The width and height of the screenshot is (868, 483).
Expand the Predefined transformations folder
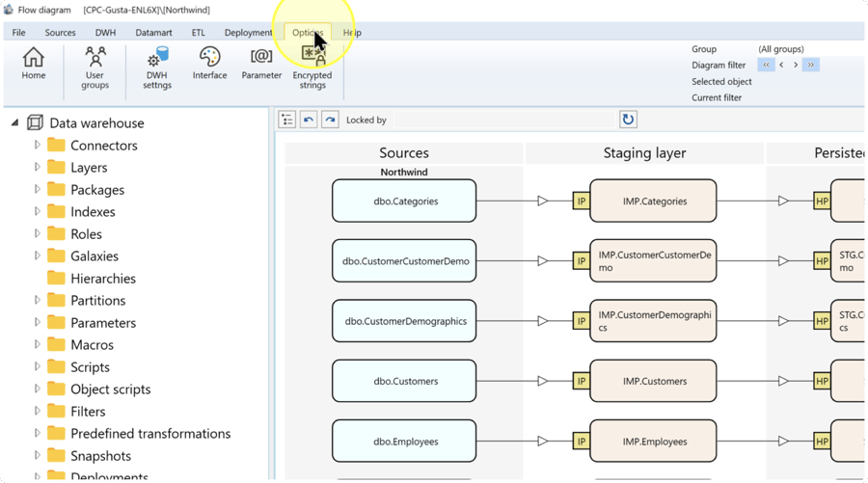click(37, 433)
